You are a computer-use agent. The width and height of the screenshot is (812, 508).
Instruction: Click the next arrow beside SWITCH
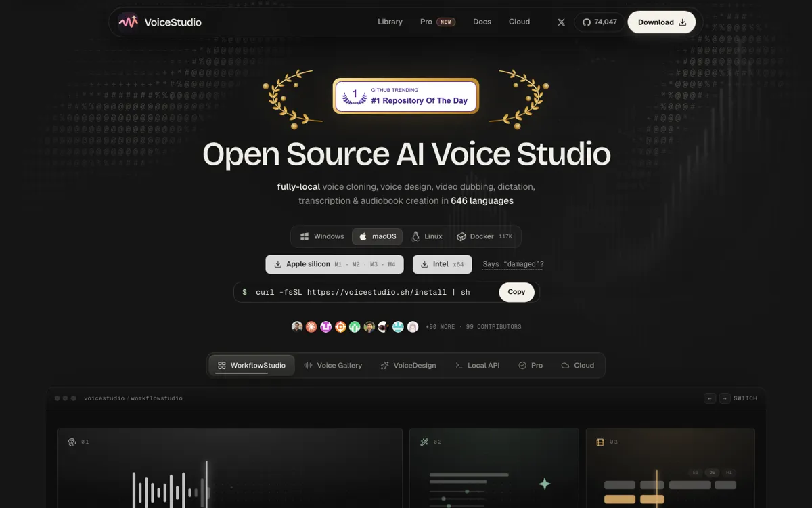[725, 398]
